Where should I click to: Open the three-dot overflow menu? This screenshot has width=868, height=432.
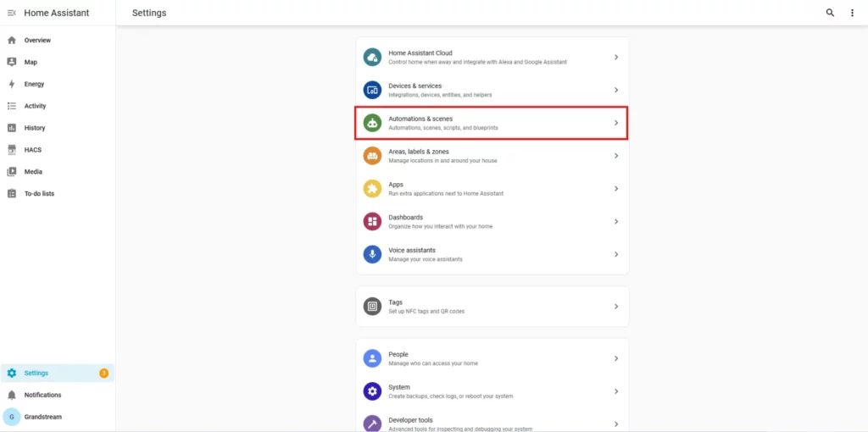coord(852,13)
